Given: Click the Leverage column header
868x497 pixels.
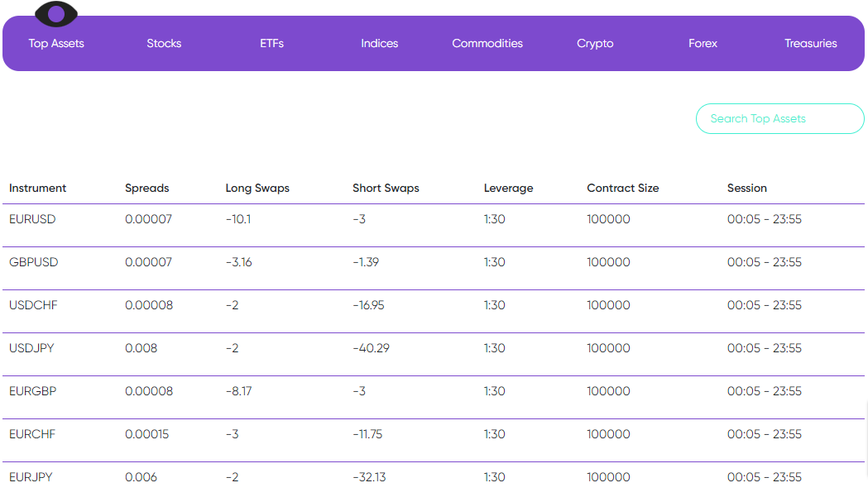Looking at the screenshot, I should point(508,189).
